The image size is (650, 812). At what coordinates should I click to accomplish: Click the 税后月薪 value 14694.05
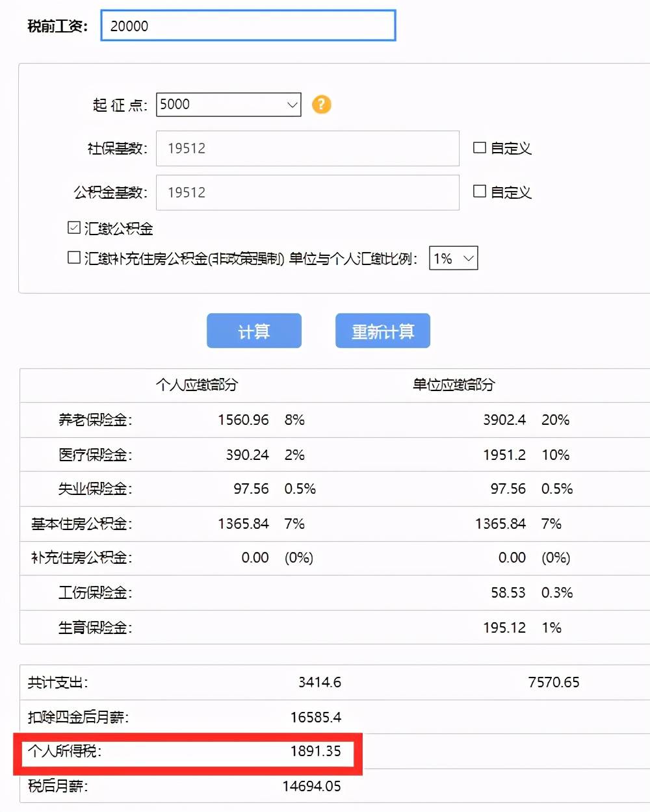click(x=311, y=786)
